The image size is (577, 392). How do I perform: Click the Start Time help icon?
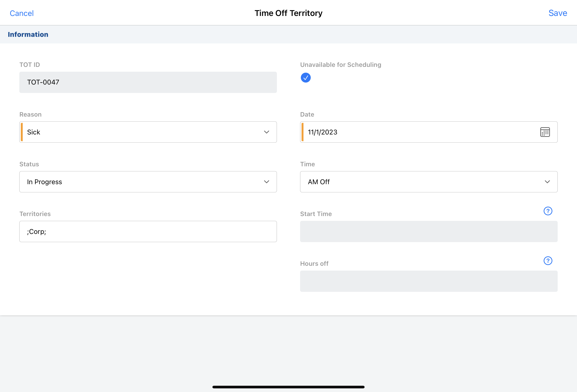tap(548, 211)
